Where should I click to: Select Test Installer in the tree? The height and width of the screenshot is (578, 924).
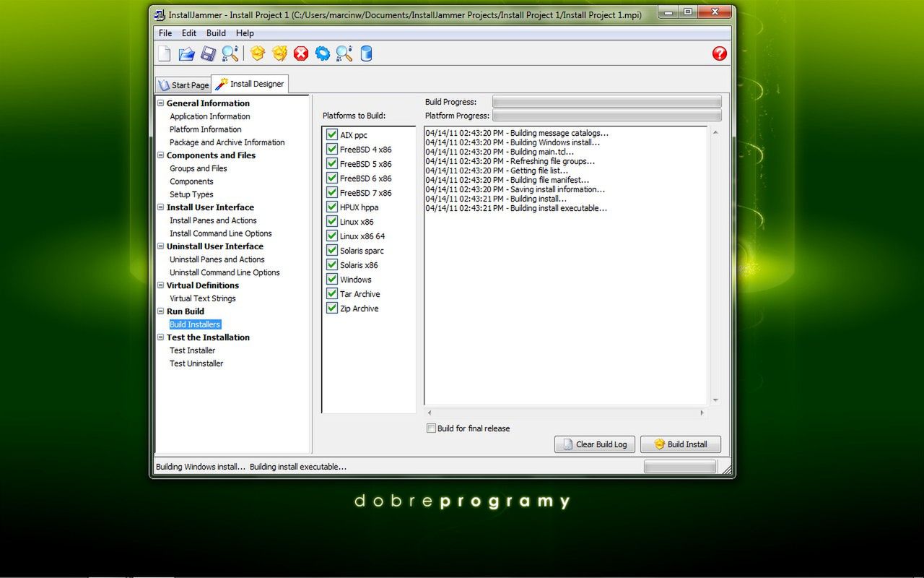coord(192,350)
